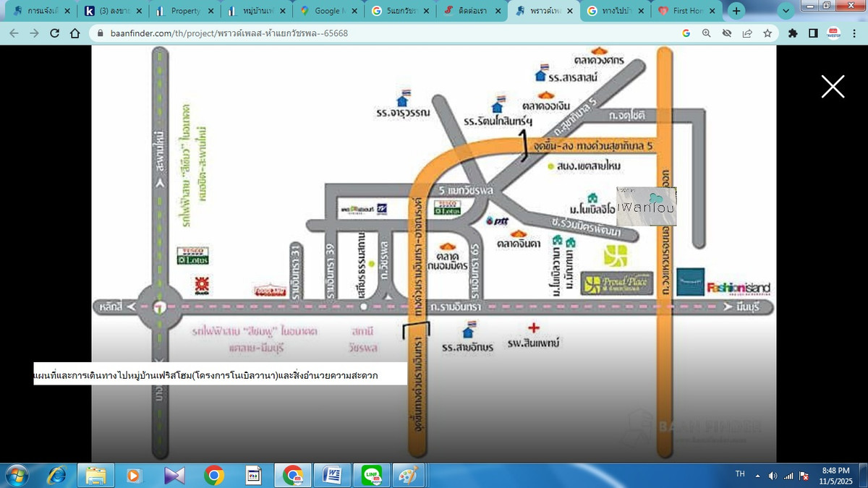This screenshot has height=488, width=868.
Task: Click the zoom magnifier icon in address bar
Action: (x=707, y=33)
